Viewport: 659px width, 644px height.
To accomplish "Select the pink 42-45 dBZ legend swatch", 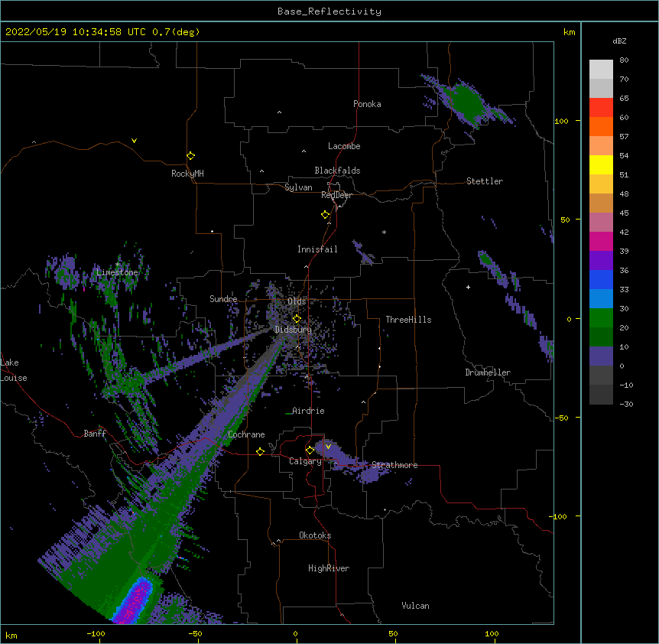I will tap(601, 223).
